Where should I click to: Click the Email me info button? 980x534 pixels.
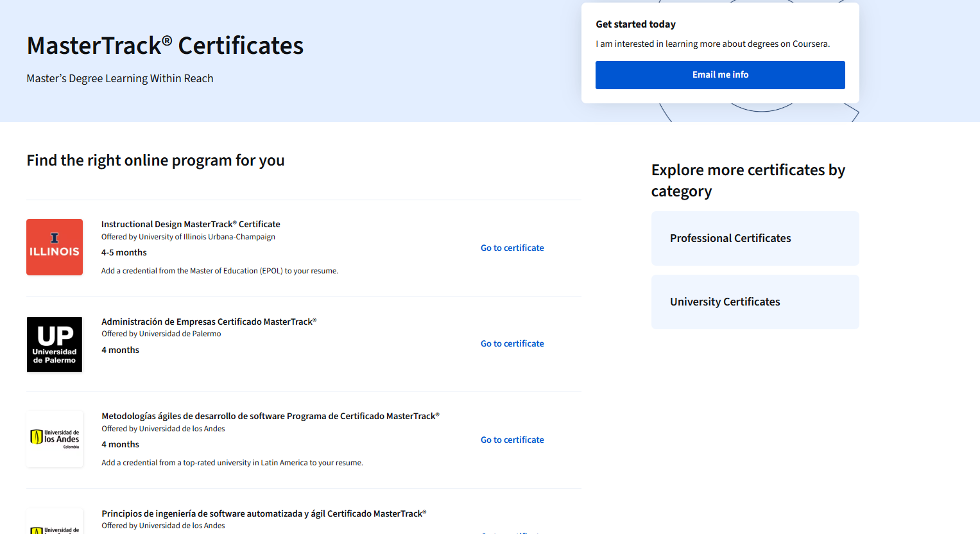click(720, 75)
